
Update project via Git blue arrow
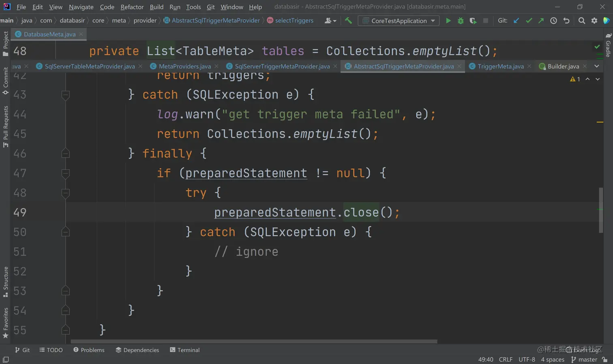pos(516,21)
